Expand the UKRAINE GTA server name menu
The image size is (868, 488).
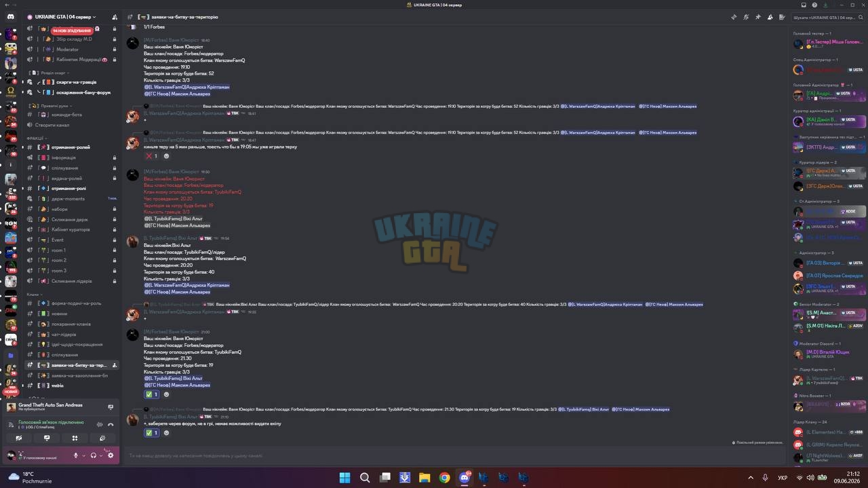click(x=65, y=17)
